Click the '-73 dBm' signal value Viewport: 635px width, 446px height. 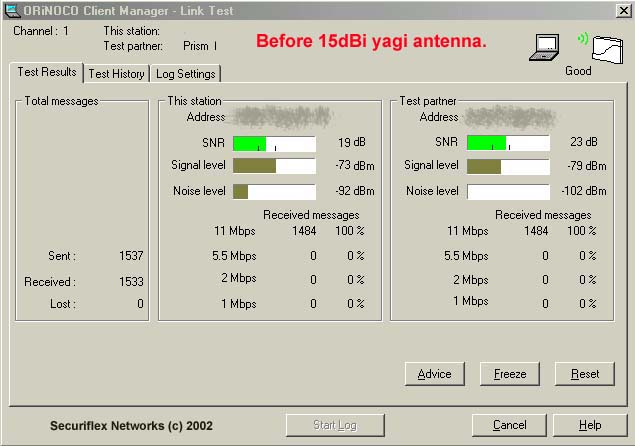pyautogui.click(x=355, y=166)
